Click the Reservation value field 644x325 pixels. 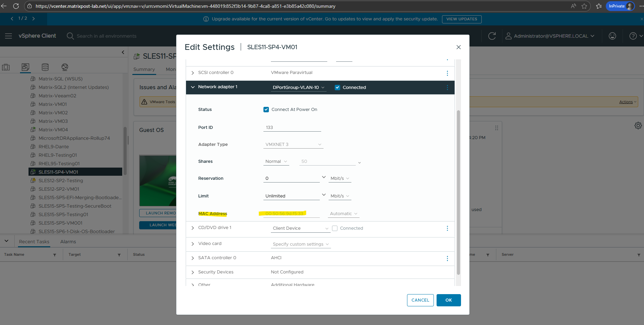292,178
